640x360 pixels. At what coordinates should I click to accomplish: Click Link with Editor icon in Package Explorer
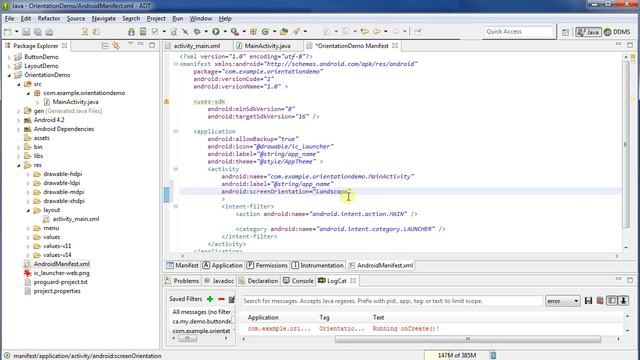pos(116,46)
